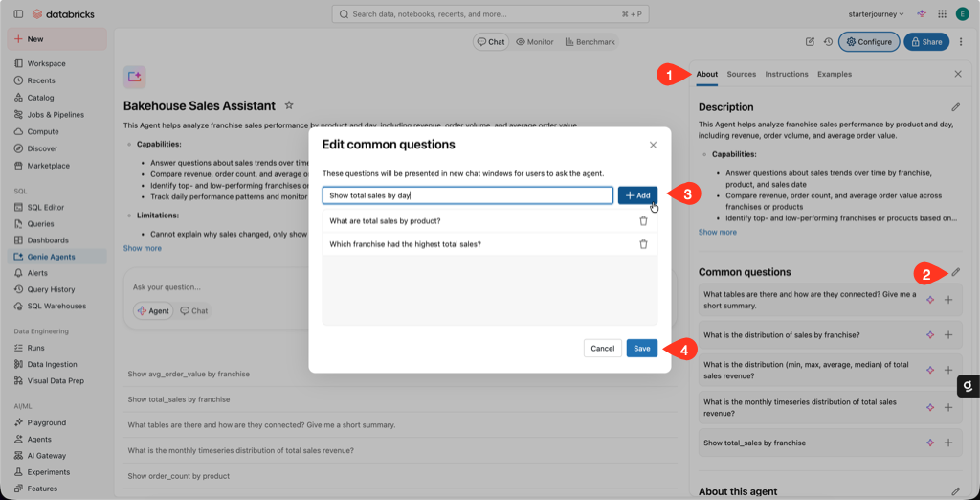Viewport: 980px width, 500px height.
Task: Close the right configuration panel
Action: [958, 74]
